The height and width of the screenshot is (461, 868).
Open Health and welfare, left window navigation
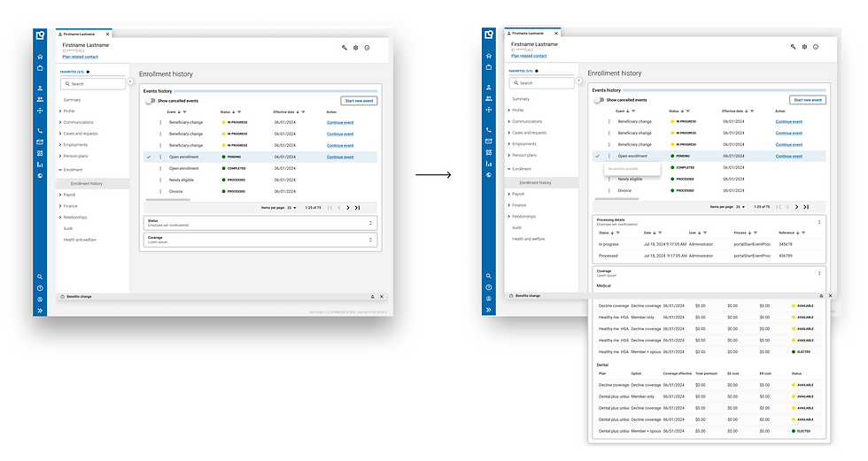coord(80,240)
